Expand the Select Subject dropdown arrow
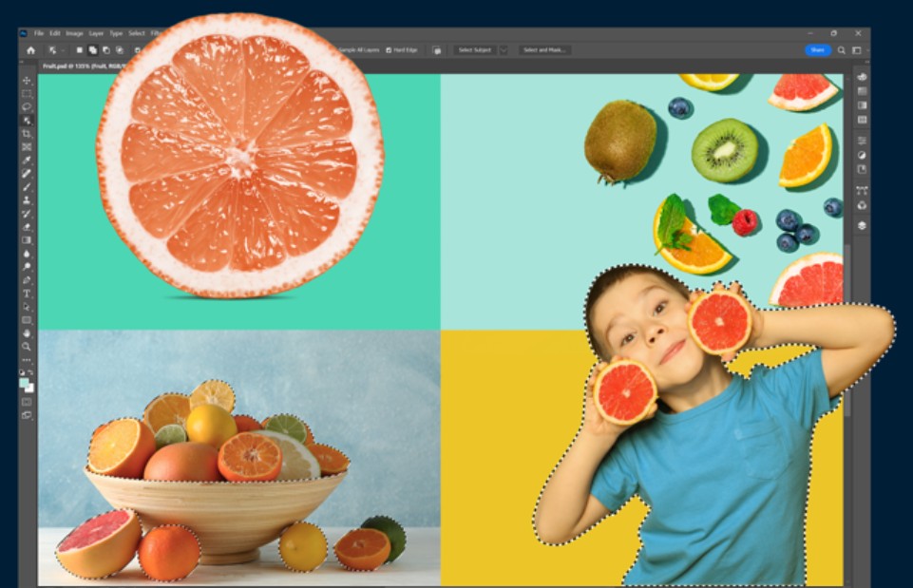 pos(504,50)
